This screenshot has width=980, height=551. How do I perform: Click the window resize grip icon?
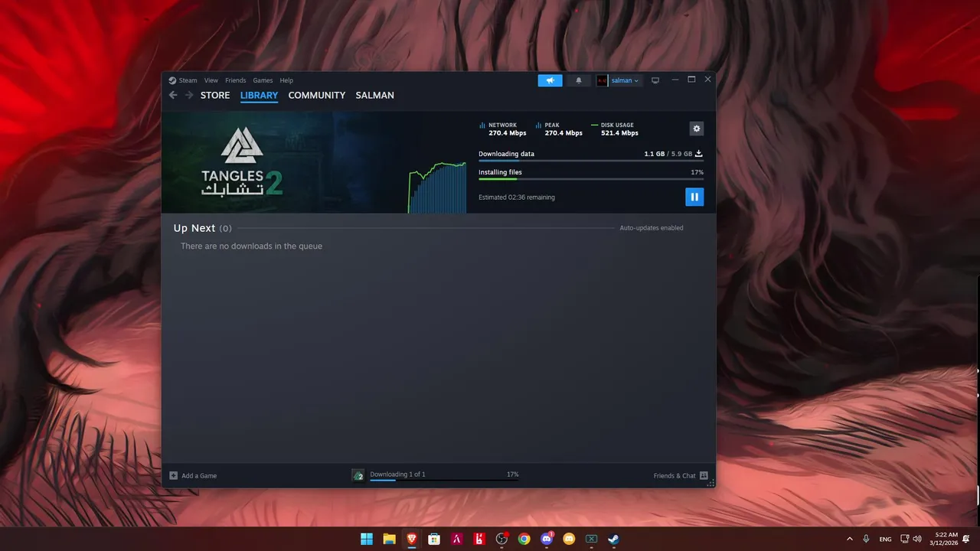point(711,483)
